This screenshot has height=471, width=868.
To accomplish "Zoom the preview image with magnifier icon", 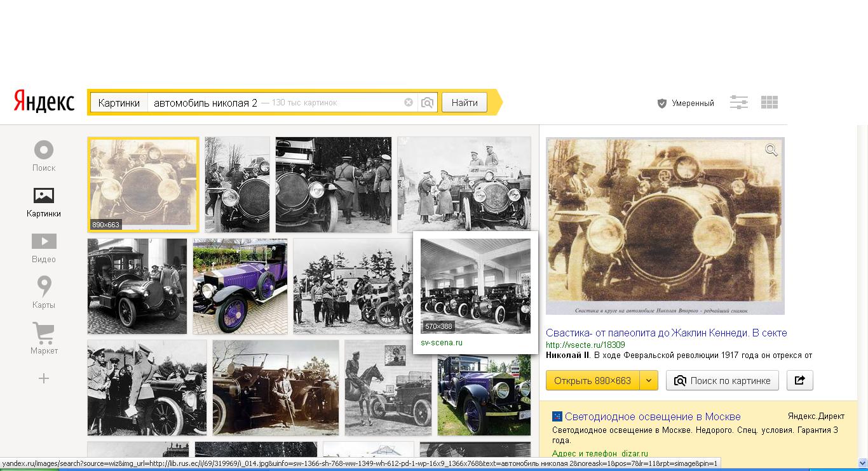I will click(x=771, y=150).
